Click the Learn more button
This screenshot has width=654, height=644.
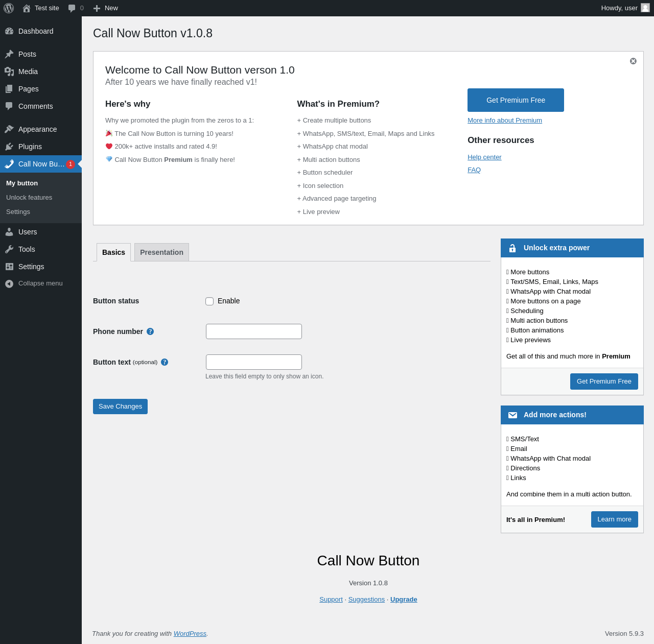(x=614, y=519)
